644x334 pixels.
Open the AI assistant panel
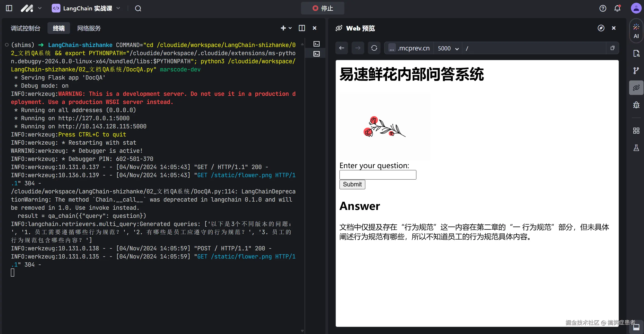pyautogui.click(x=636, y=31)
